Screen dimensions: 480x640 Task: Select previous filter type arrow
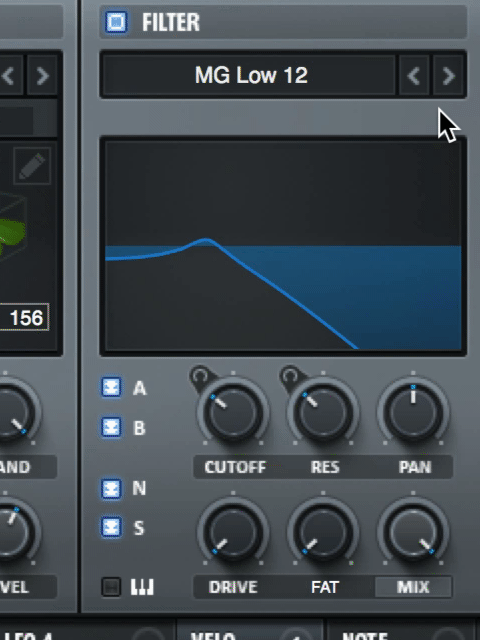(414, 76)
